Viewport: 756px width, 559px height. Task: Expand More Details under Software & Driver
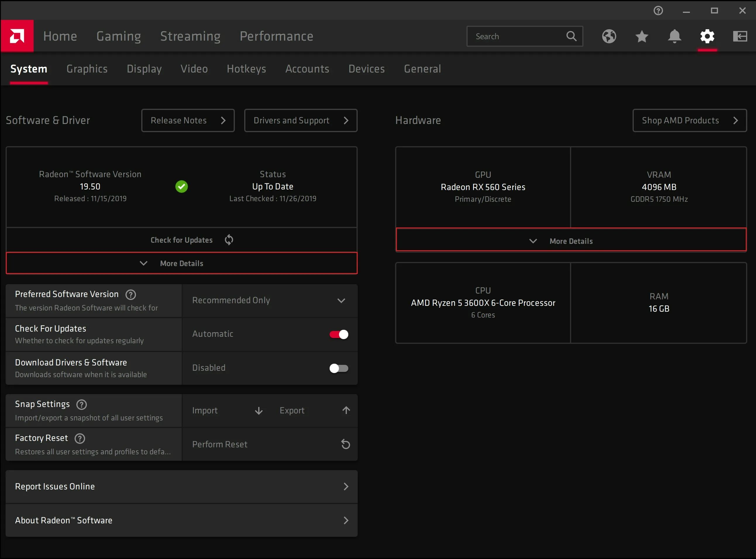pyautogui.click(x=181, y=263)
